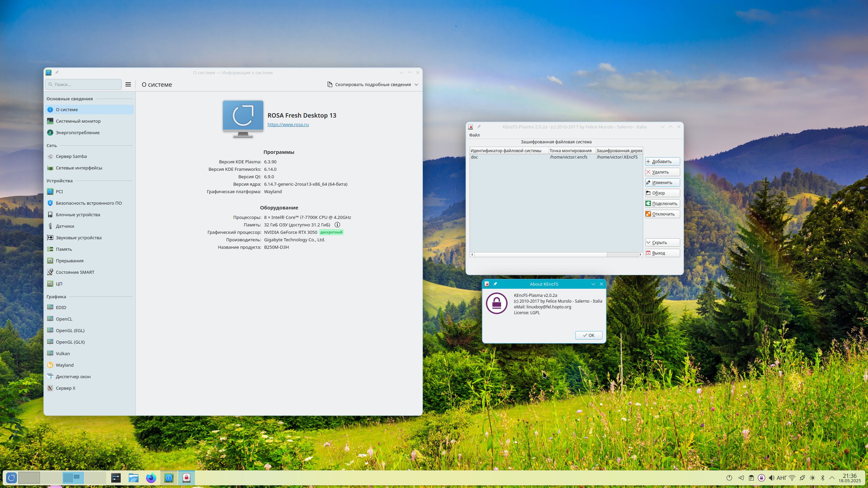Open Состояние SMART section

coord(75,272)
